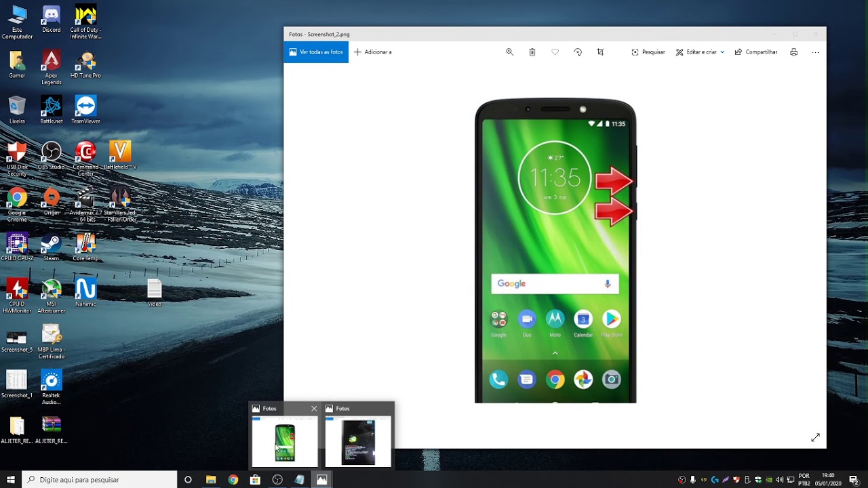868x488 pixels.
Task: Select the first Fotos taskbar preview thumbnail
Action: (285, 441)
